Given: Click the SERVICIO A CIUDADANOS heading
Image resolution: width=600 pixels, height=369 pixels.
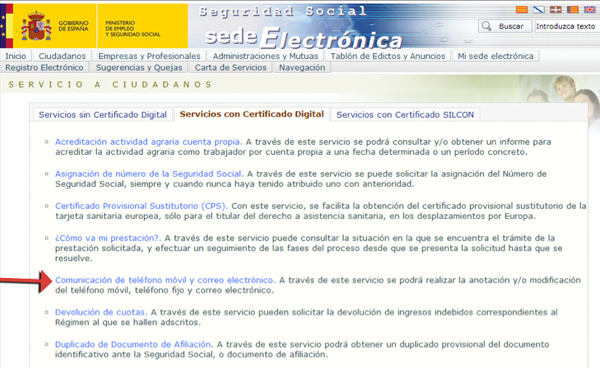Looking at the screenshot, I should (x=110, y=85).
